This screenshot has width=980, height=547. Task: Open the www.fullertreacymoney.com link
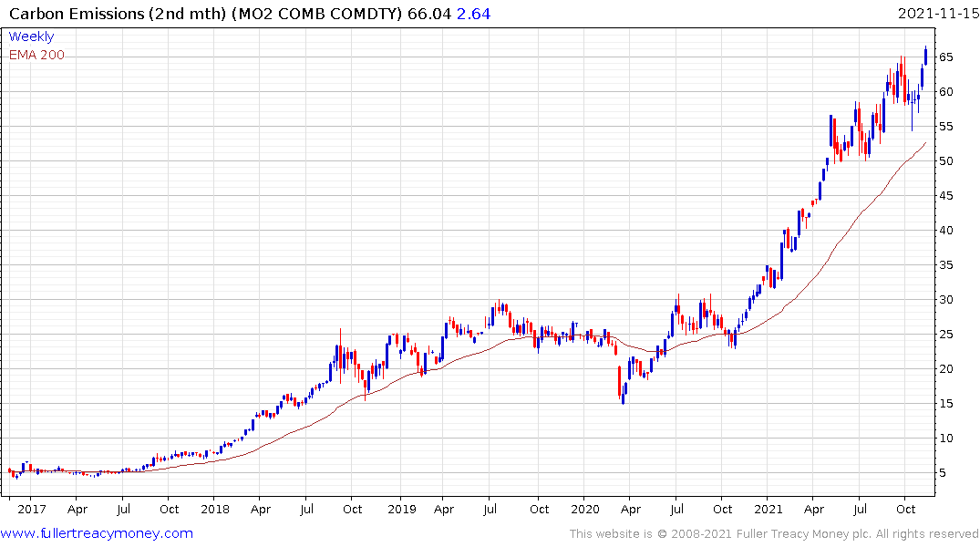click(97, 533)
